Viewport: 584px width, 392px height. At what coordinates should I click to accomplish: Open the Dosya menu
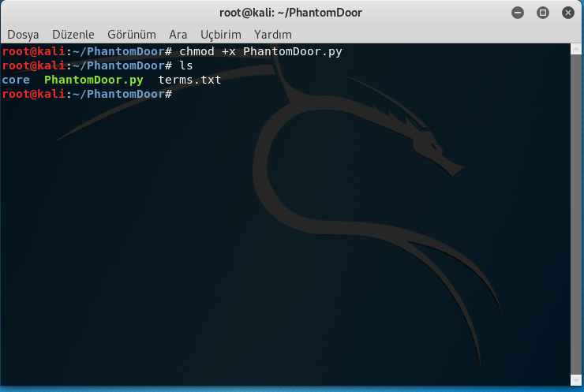tap(23, 35)
